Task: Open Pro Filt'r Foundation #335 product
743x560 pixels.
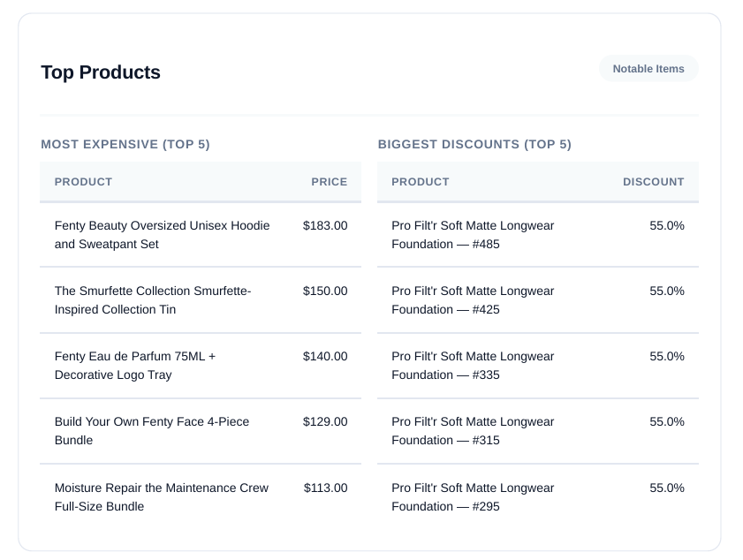Action: [473, 366]
